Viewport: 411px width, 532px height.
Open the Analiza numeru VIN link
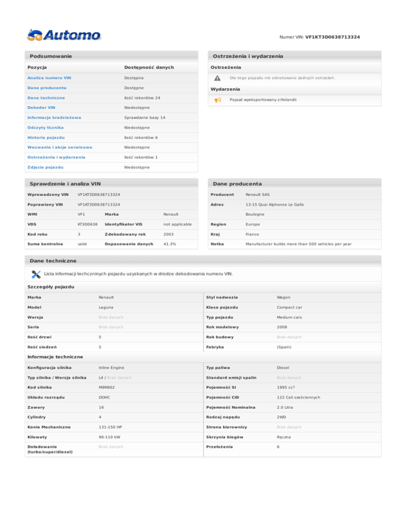click(x=49, y=78)
